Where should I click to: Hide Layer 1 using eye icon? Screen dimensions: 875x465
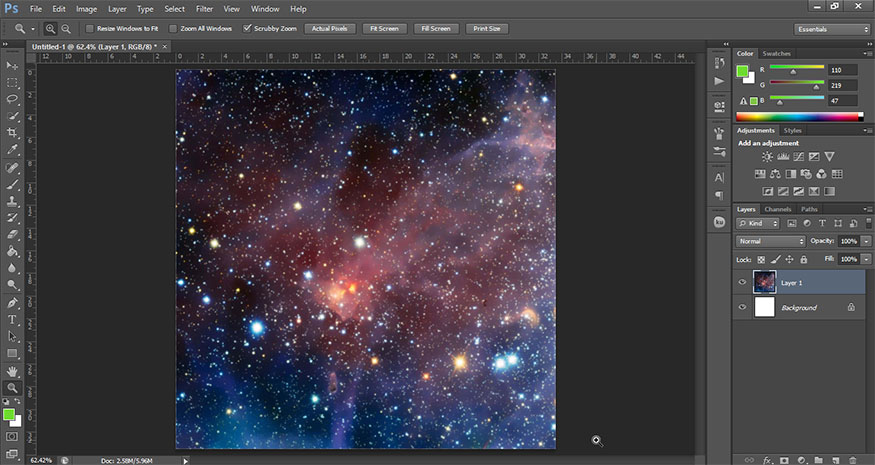click(x=742, y=282)
